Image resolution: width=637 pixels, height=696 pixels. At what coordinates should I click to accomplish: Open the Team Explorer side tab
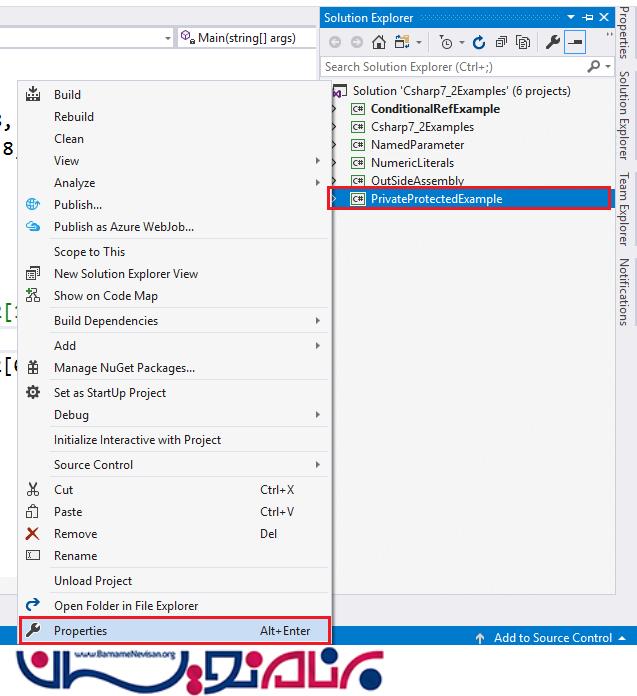(x=624, y=208)
